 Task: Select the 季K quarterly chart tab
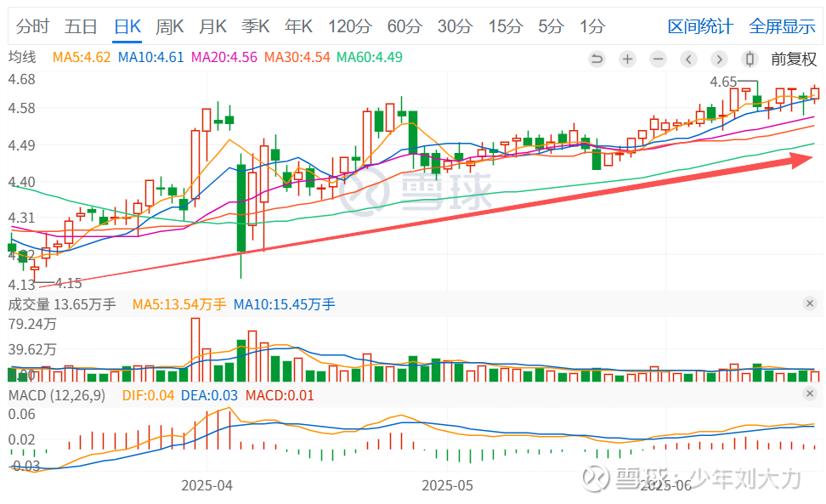pos(256,25)
